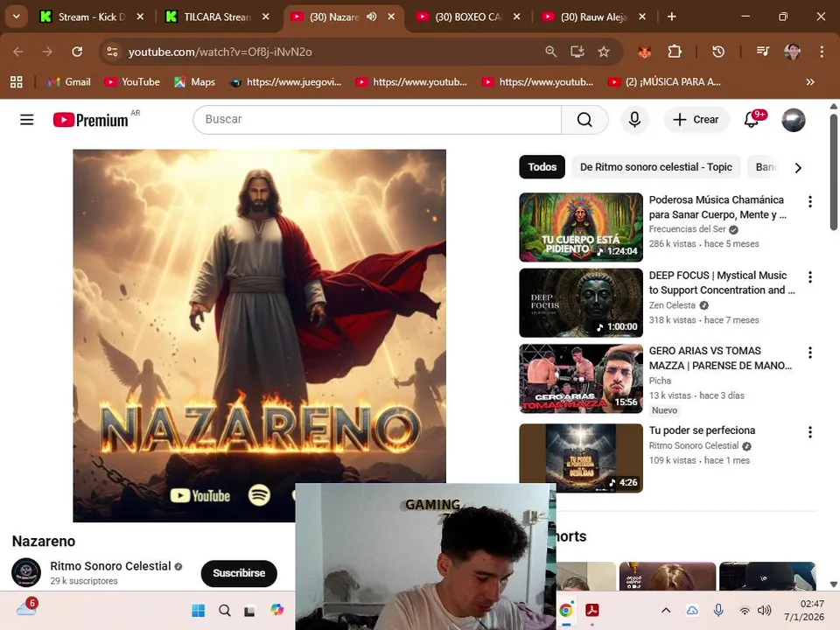The image size is (840, 630).
Task: Reload the current page
Action: 77,52
